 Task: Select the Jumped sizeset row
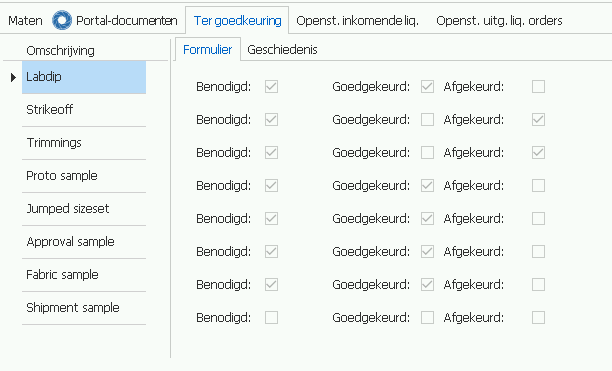pos(84,209)
